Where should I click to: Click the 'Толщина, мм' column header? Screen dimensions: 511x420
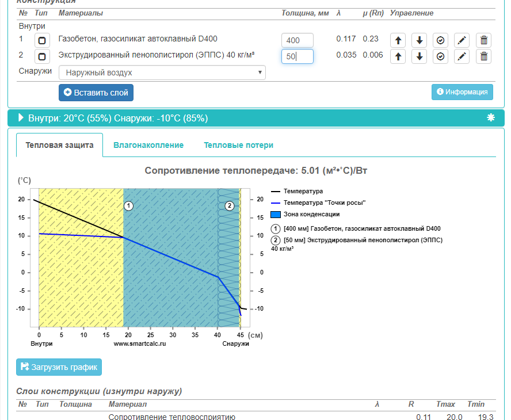pyautogui.click(x=305, y=13)
